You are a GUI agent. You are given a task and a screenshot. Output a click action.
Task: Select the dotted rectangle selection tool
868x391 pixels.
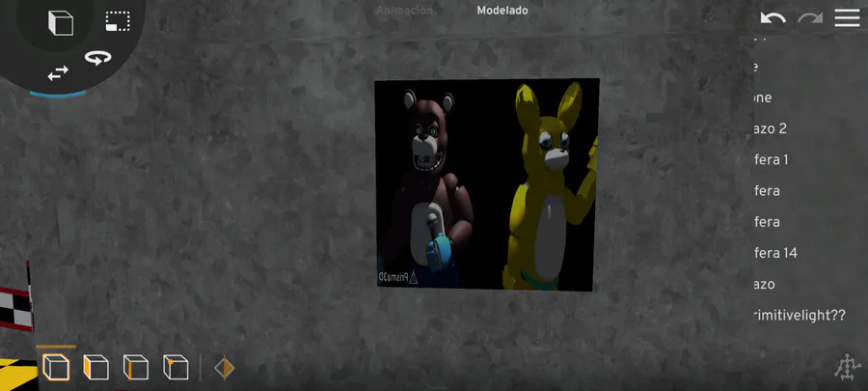pyautogui.click(x=118, y=21)
